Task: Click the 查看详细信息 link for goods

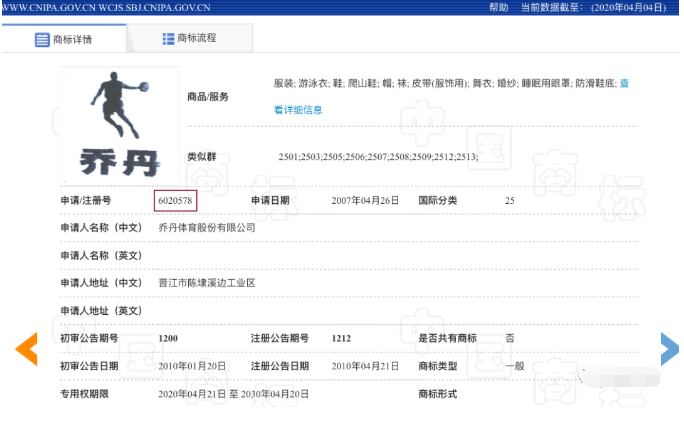Action: click(298, 109)
